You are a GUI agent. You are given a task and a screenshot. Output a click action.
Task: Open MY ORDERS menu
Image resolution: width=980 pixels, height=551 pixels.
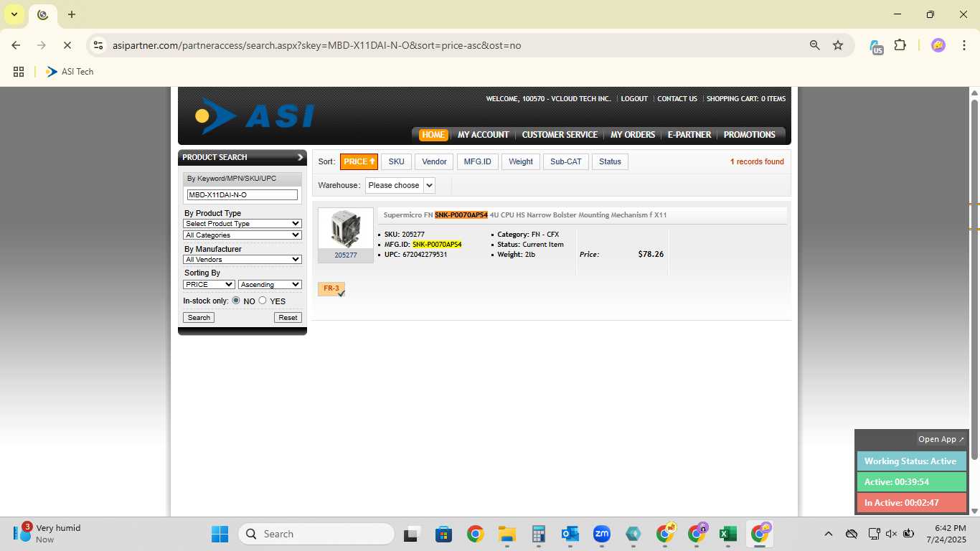pos(633,134)
